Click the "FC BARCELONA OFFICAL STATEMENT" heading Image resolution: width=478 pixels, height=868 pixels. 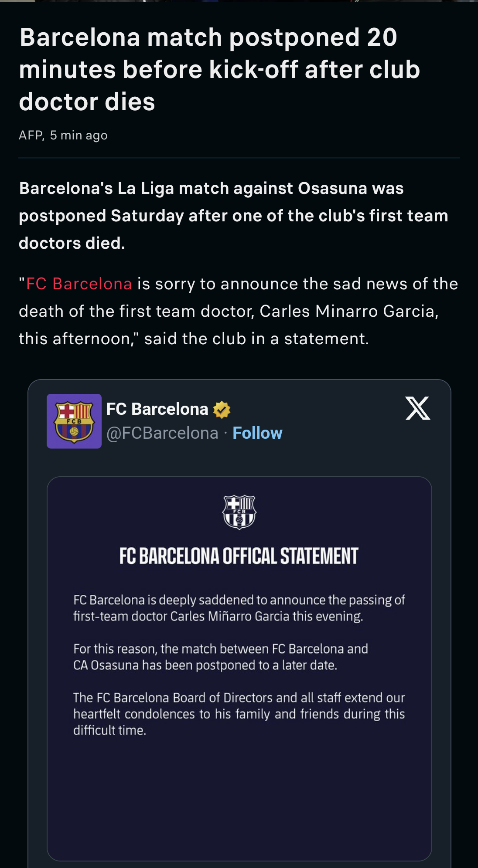coord(239,556)
